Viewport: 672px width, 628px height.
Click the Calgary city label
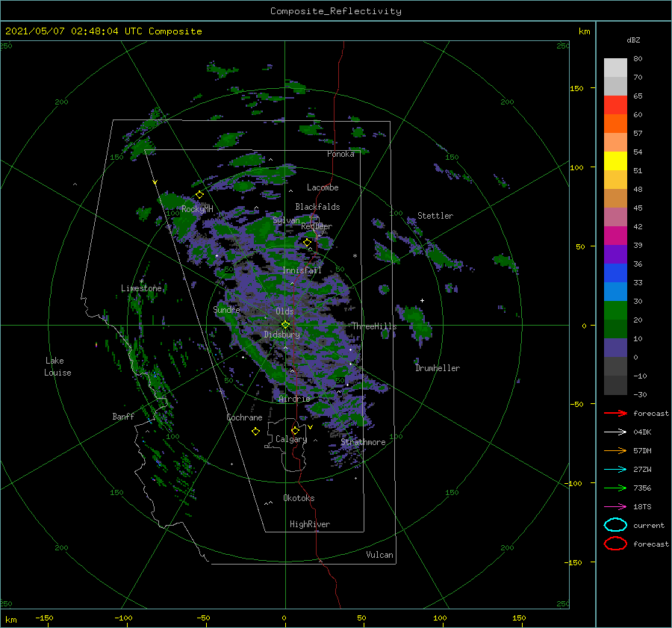coord(291,439)
